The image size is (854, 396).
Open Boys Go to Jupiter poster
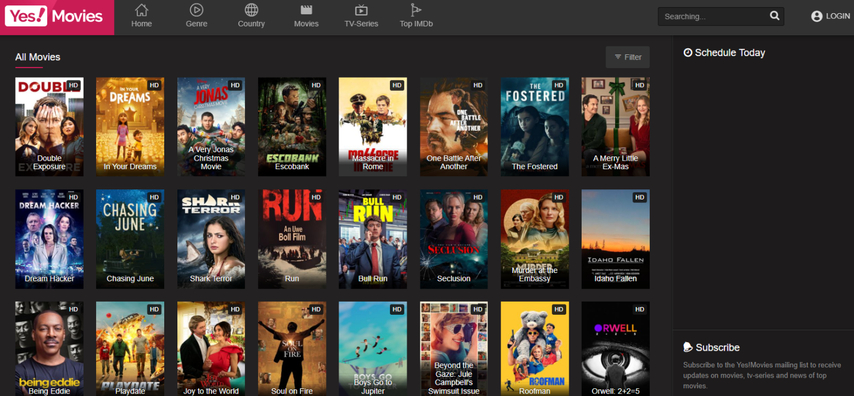pos(373,349)
